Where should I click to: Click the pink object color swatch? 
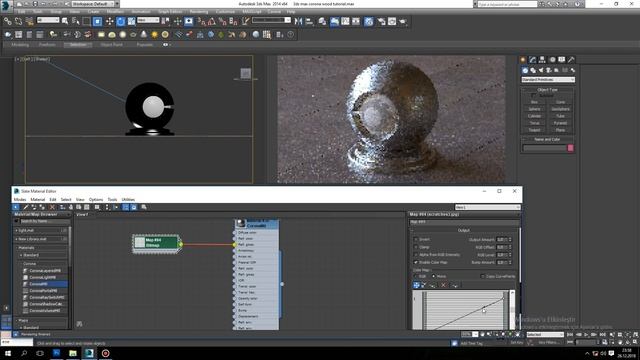(x=571, y=148)
